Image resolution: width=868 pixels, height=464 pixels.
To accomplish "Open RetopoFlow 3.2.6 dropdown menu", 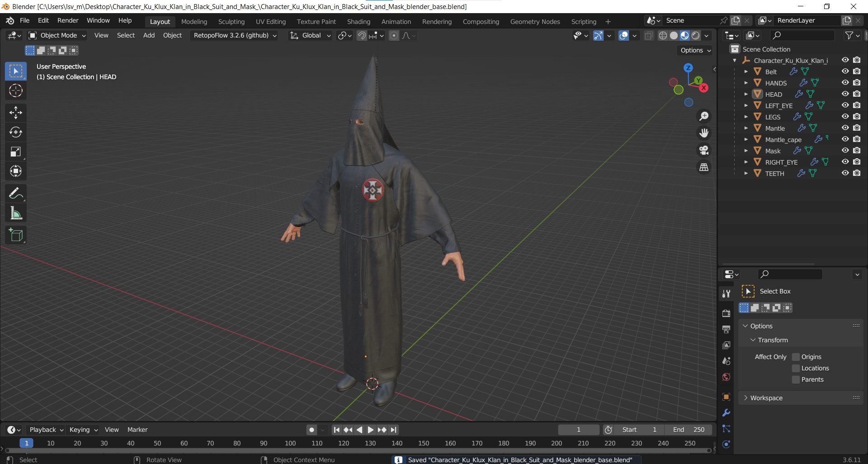I will 235,35.
